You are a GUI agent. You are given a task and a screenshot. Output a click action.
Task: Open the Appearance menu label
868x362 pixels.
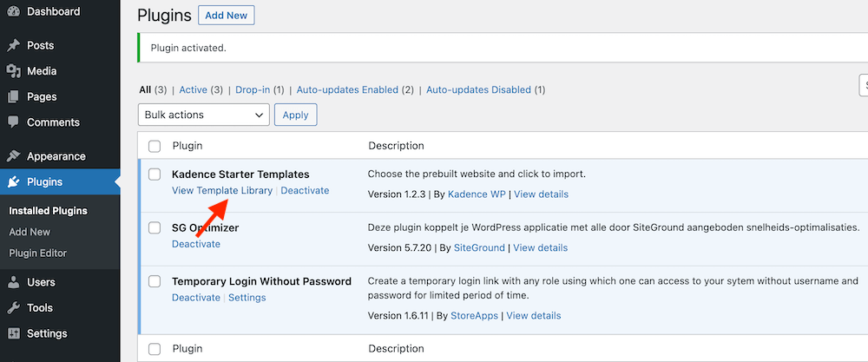pos(56,156)
